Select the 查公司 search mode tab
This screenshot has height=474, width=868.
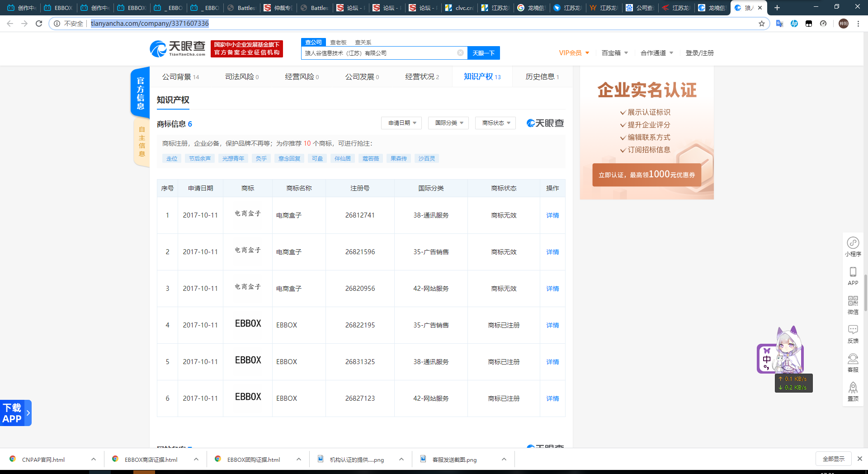[313, 42]
